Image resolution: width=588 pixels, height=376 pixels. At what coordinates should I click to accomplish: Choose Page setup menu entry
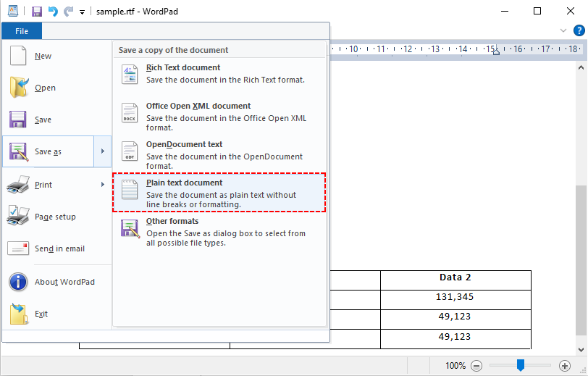(56, 217)
